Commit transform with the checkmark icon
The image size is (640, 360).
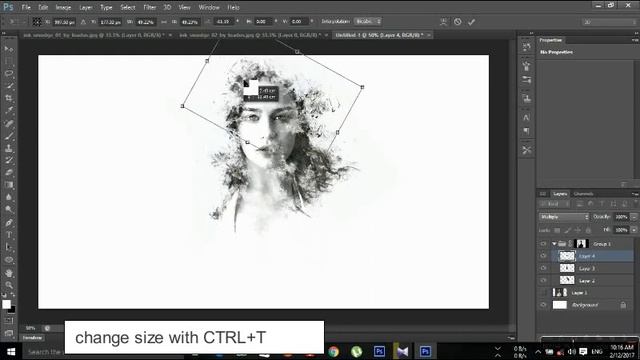pos(471,22)
